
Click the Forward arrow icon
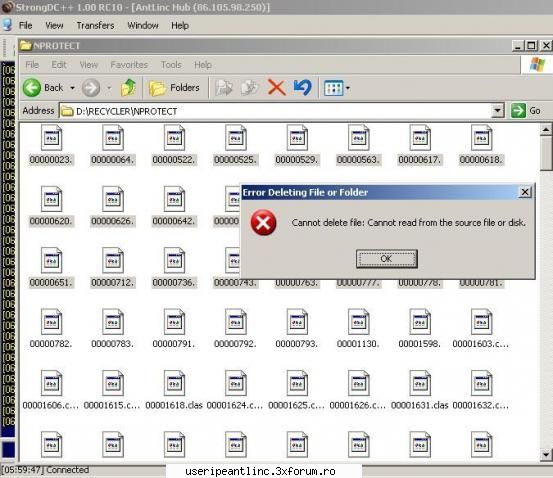click(x=91, y=87)
